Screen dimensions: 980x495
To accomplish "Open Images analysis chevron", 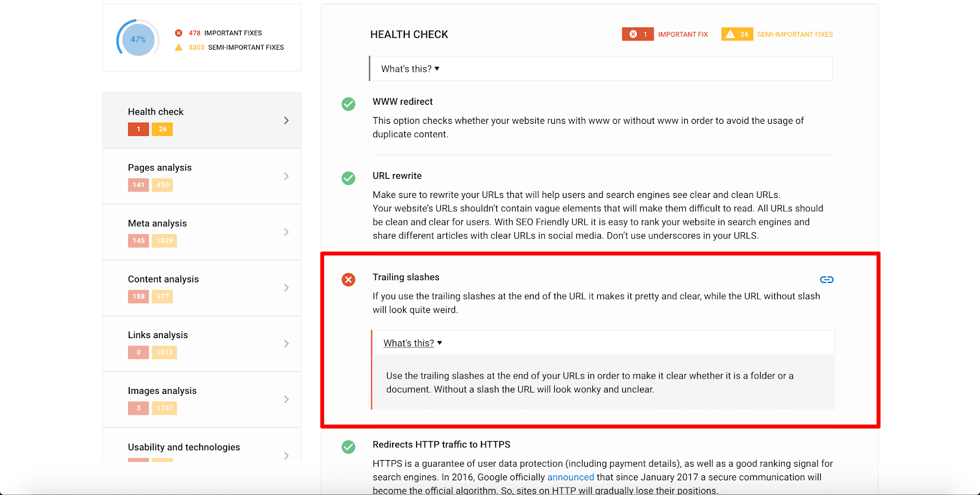I will [x=286, y=399].
